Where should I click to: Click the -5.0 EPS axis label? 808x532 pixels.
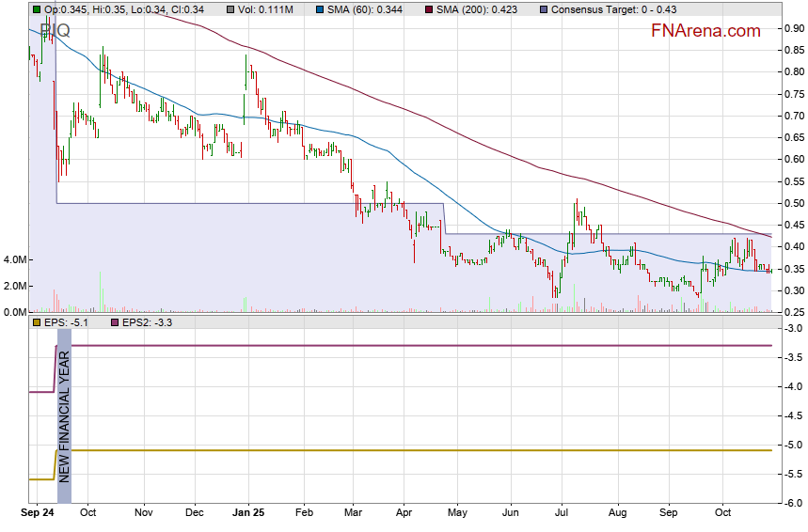pyautogui.click(x=792, y=445)
